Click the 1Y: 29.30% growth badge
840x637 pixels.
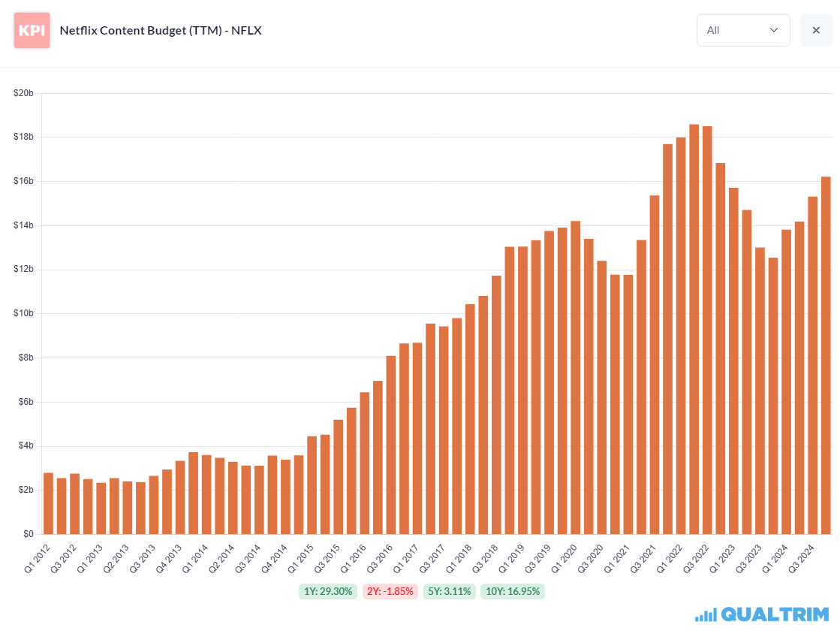click(x=328, y=591)
